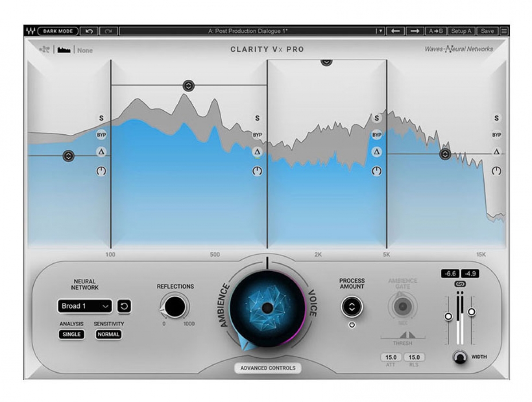This screenshot has width=532, height=402.
Task: Open the hamburger menu next to Save
Action: pos(504,31)
